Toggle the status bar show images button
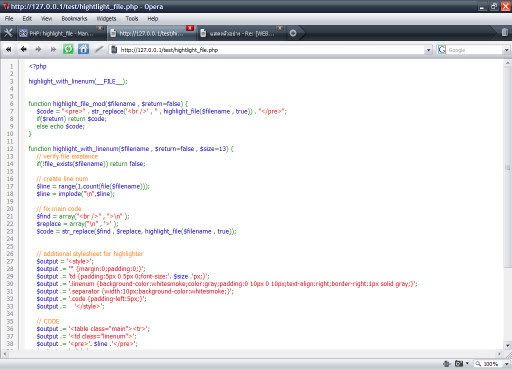 click(459, 363)
